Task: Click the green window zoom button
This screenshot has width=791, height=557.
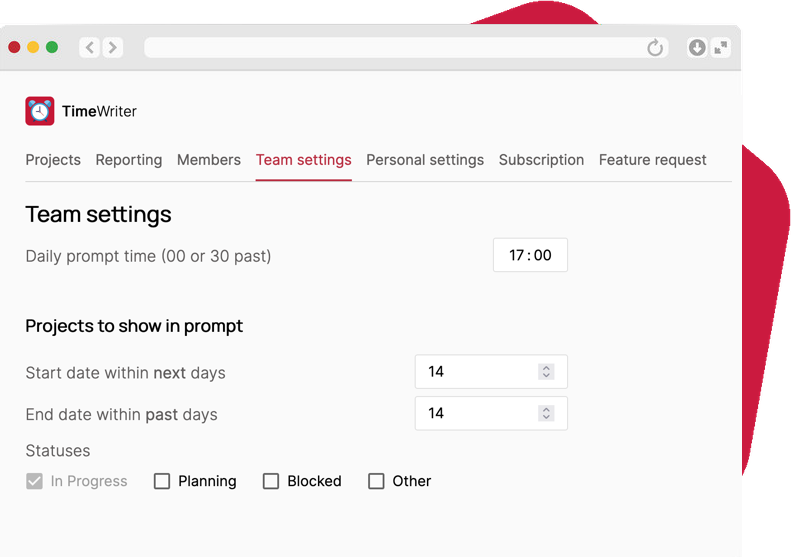Action: click(52, 47)
